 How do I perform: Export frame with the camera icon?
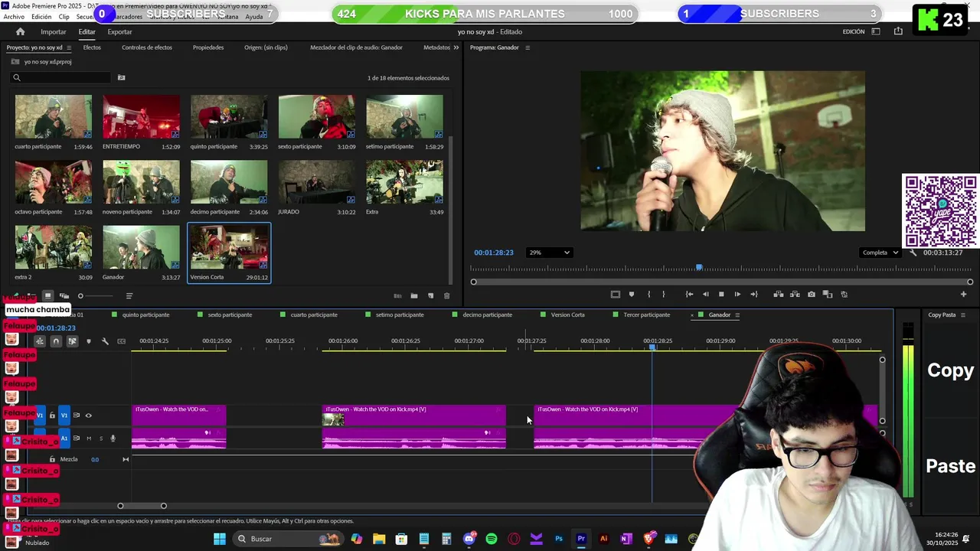[812, 294]
